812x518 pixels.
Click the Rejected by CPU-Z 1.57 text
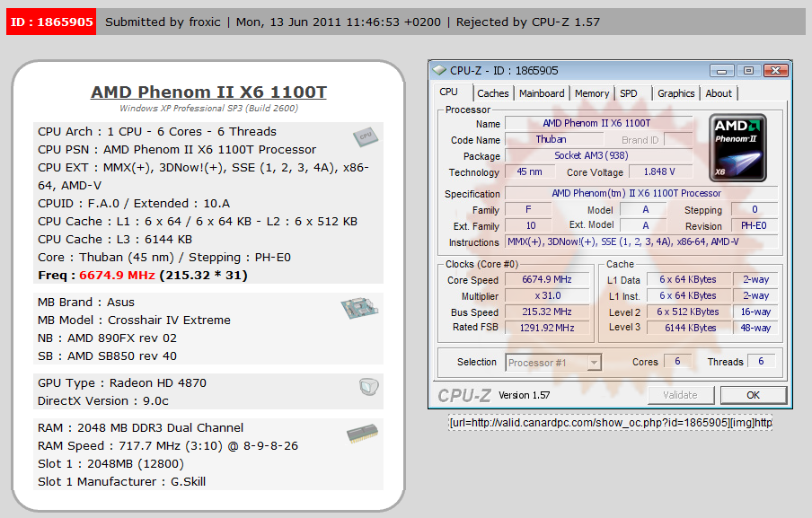[x=527, y=22]
